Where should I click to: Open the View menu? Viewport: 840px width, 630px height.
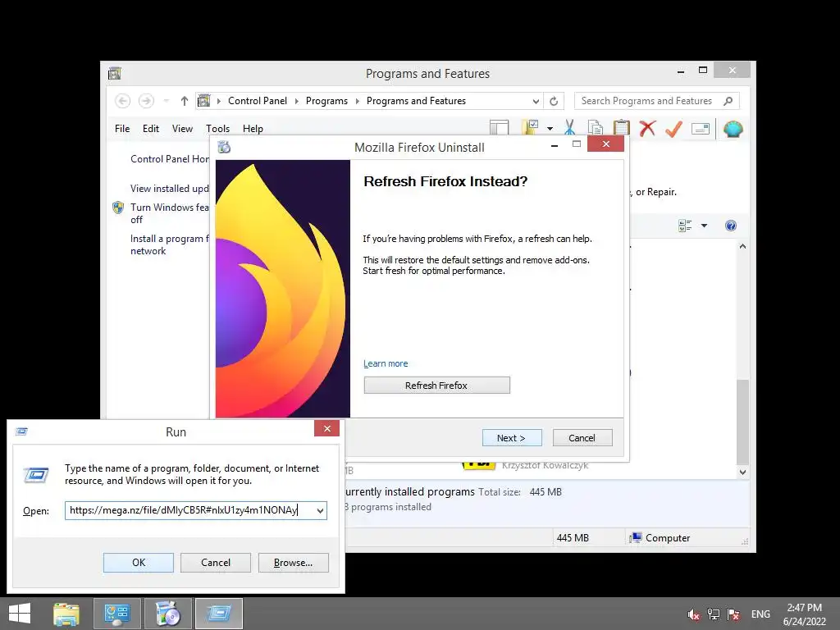click(x=182, y=129)
